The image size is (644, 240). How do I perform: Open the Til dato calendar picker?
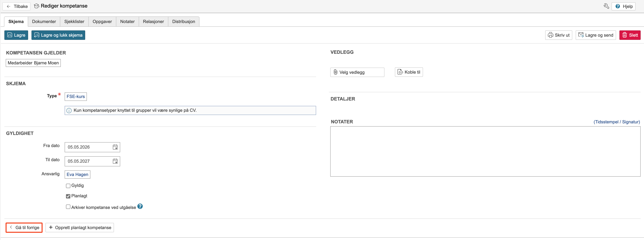pos(115,161)
